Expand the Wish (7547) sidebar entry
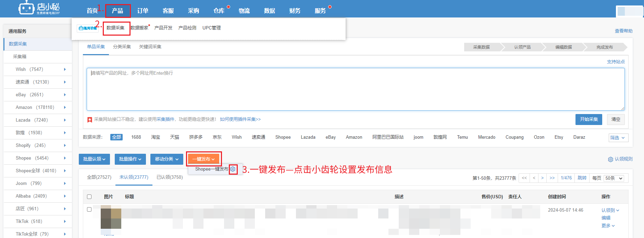644x238 pixels. coord(65,70)
